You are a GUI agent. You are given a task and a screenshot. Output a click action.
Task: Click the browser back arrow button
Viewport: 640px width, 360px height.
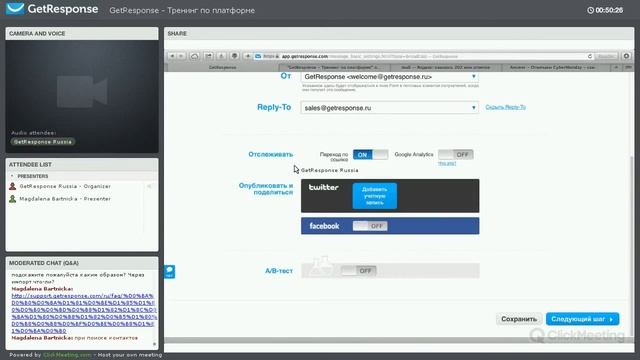(x=172, y=56)
